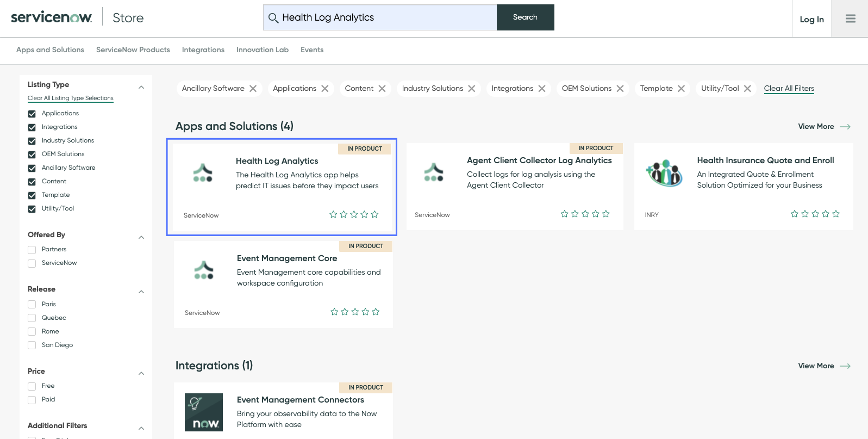The image size is (868, 439).
Task: Uncheck the OEM Solutions checkbox
Action: (32, 154)
